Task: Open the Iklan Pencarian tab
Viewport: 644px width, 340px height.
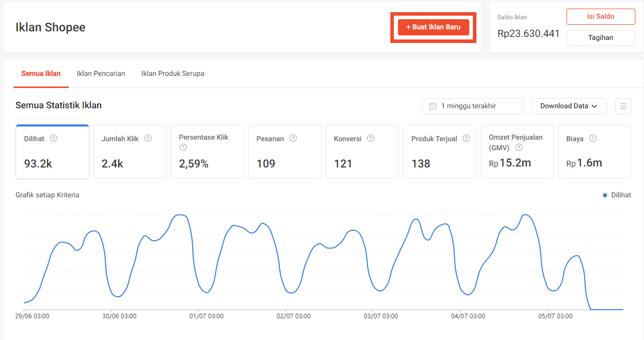Action: (x=101, y=73)
